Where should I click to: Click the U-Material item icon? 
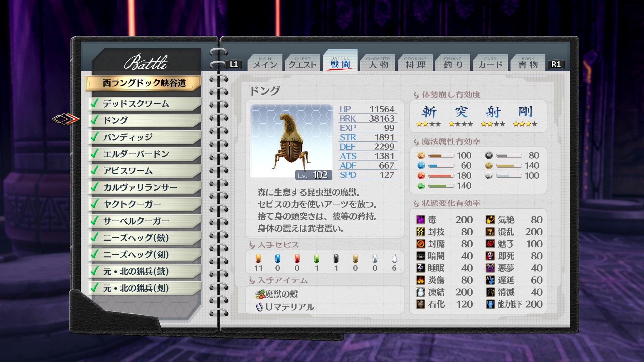(259, 307)
